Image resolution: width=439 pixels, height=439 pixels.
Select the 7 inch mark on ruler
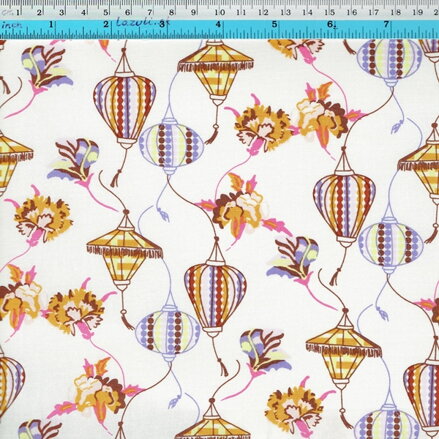point(386,24)
